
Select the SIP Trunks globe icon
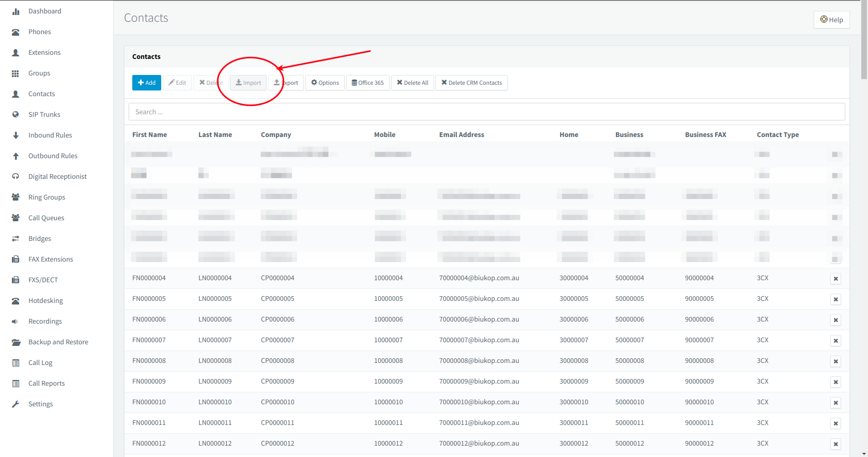click(16, 115)
